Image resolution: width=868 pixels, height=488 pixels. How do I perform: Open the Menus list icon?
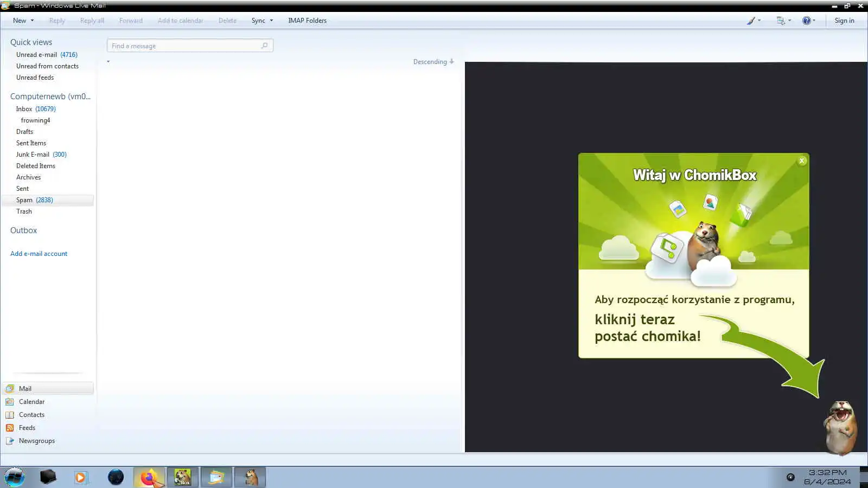[783, 21]
